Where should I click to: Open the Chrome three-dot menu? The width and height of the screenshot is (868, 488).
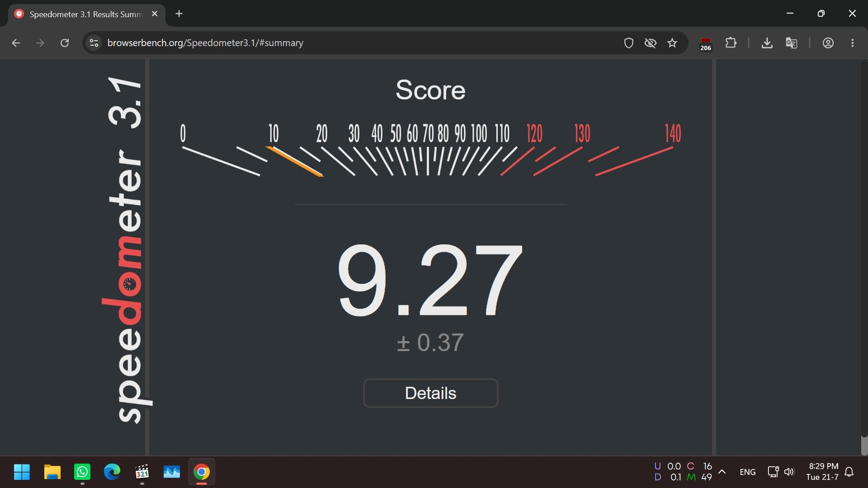852,43
